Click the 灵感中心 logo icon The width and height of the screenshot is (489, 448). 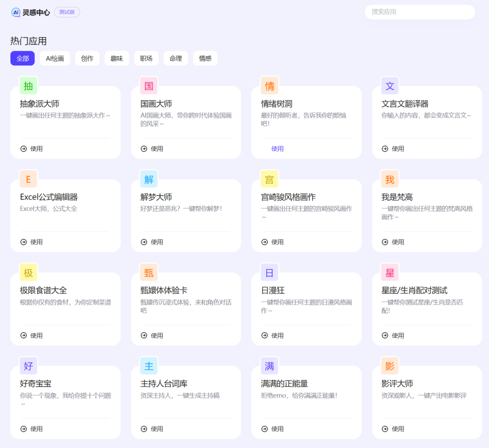coord(16,12)
